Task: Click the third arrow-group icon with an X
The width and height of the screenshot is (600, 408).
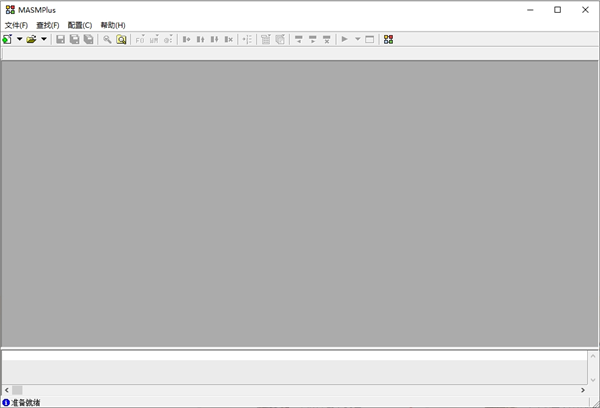Action: [x=326, y=39]
